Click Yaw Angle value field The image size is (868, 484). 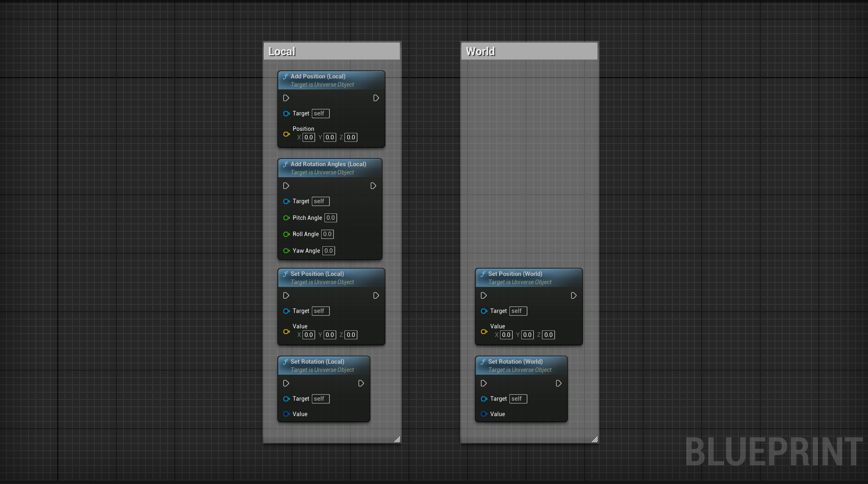pos(328,251)
